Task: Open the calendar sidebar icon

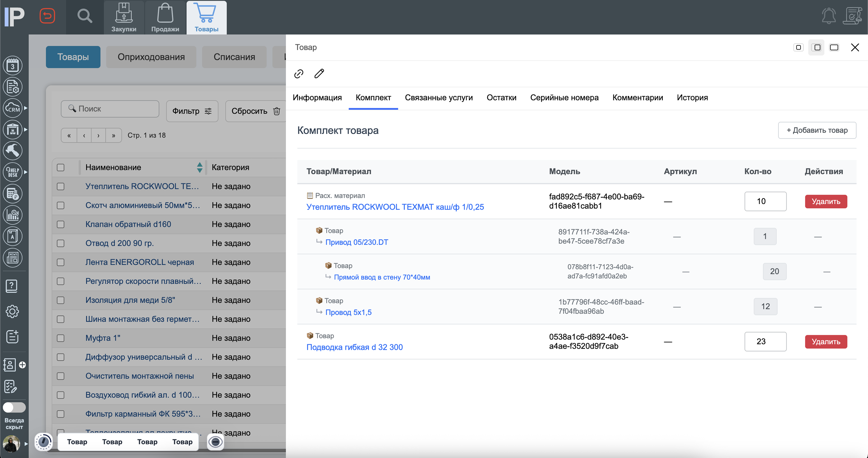Action: [x=12, y=65]
